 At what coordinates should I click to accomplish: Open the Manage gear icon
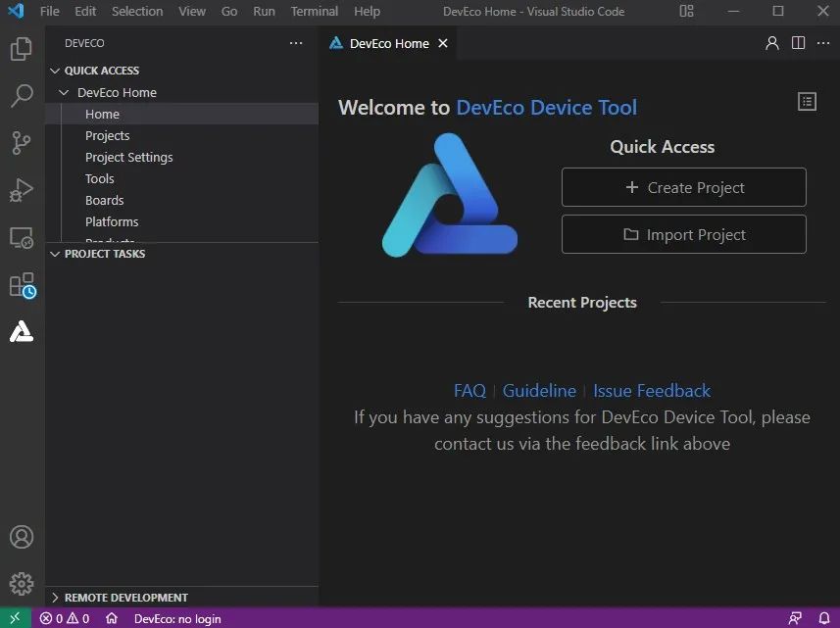click(22, 584)
